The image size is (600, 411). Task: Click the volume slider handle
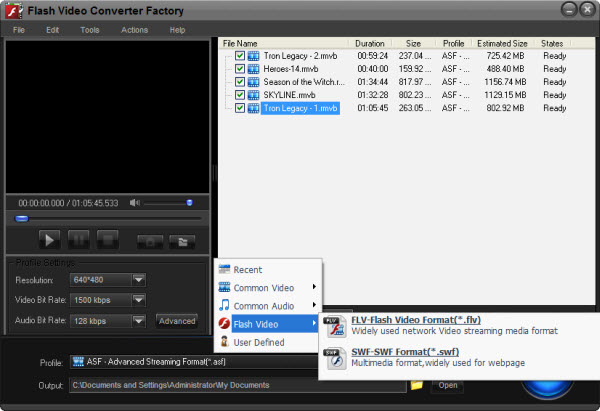(189, 203)
